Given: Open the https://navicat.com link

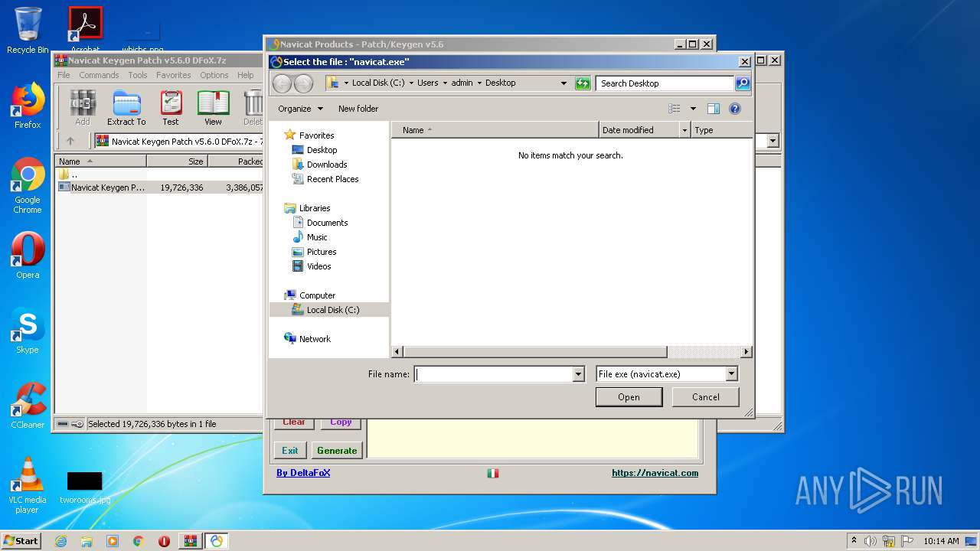Looking at the screenshot, I should [x=655, y=473].
